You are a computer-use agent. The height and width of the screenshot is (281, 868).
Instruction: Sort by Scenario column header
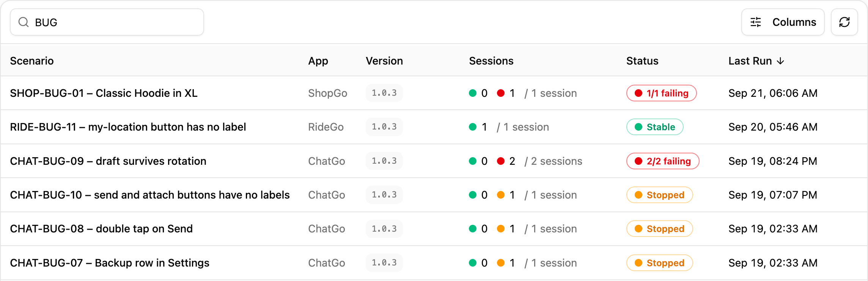click(32, 61)
